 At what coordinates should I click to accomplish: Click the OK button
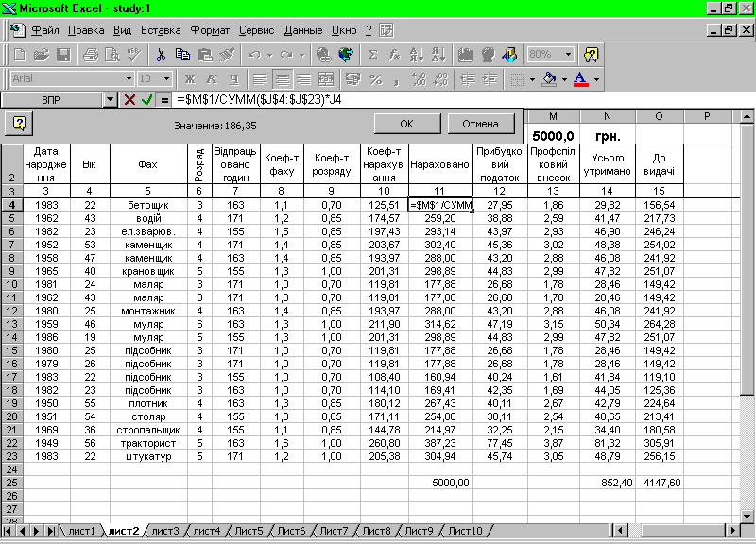[406, 124]
